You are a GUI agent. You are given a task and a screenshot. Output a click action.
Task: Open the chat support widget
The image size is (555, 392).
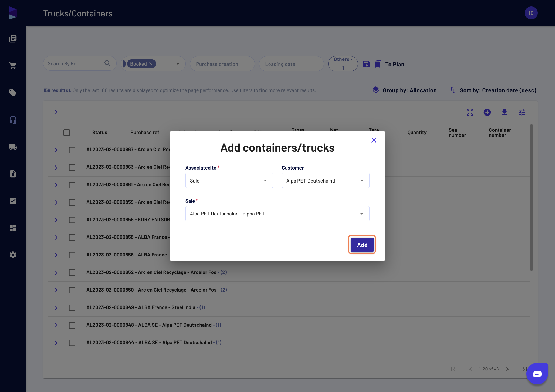537,374
